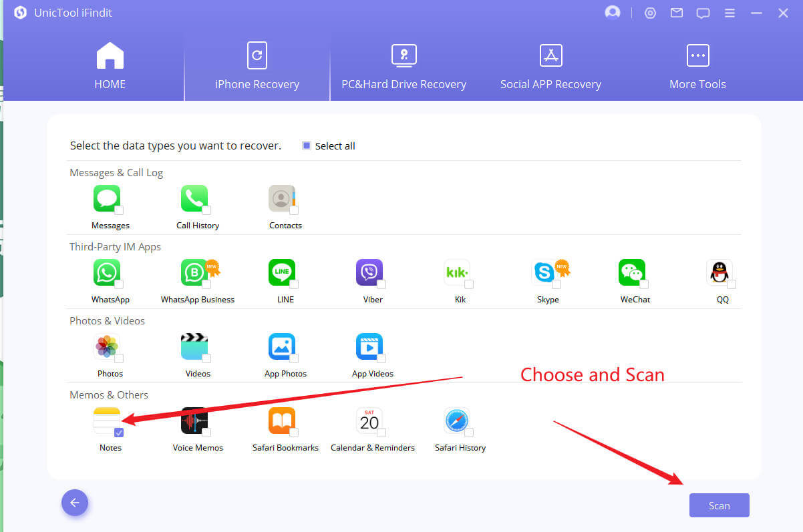This screenshot has height=532, width=803.
Task: Click the Voice Memos icon
Action: click(194, 421)
